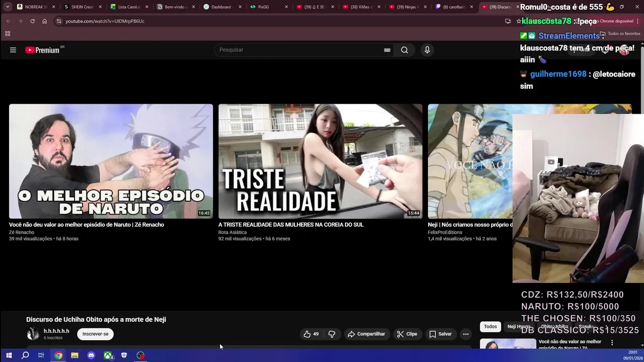View site information icon in address bar
This screenshot has width=644, height=362.
tap(59, 21)
